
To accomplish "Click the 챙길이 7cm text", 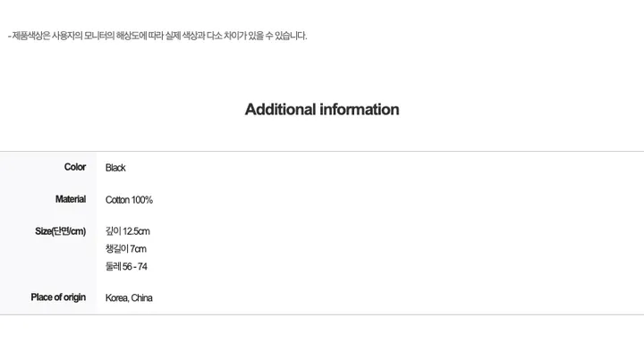I will click(x=126, y=249).
